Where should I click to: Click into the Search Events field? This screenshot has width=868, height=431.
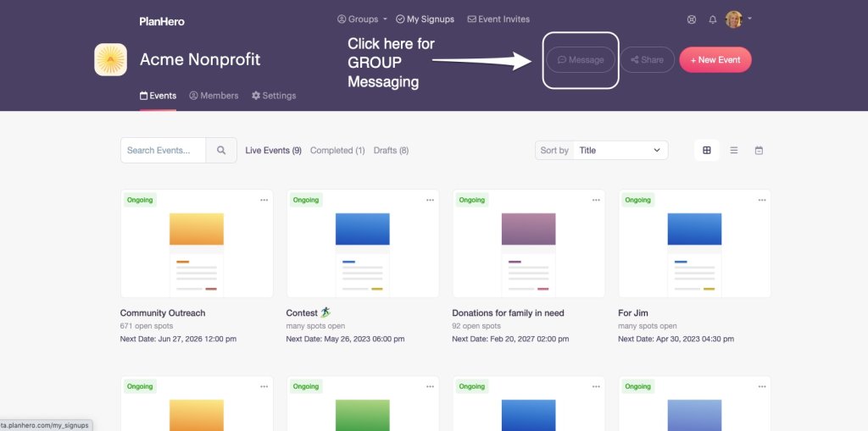point(164,151)
